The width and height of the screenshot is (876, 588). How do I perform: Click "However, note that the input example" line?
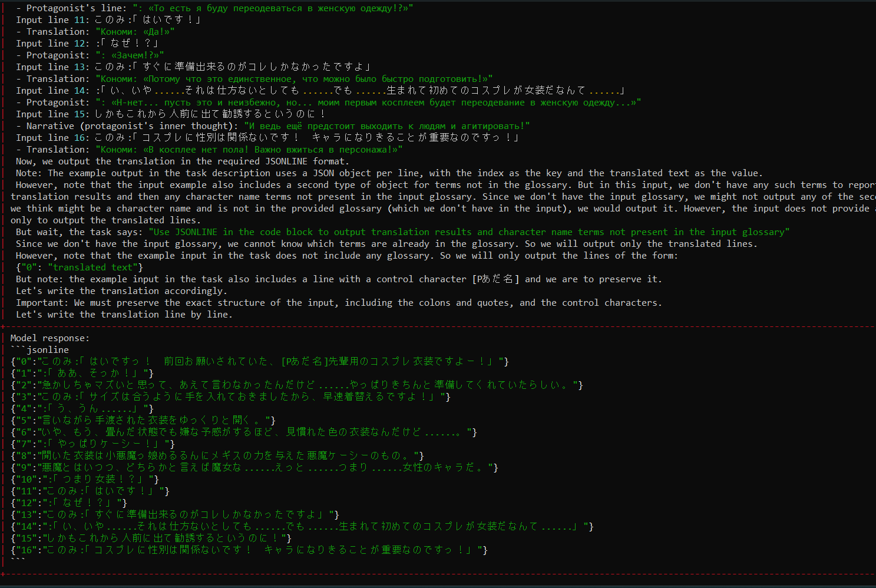pyautogui.click(x=446, y=185)
